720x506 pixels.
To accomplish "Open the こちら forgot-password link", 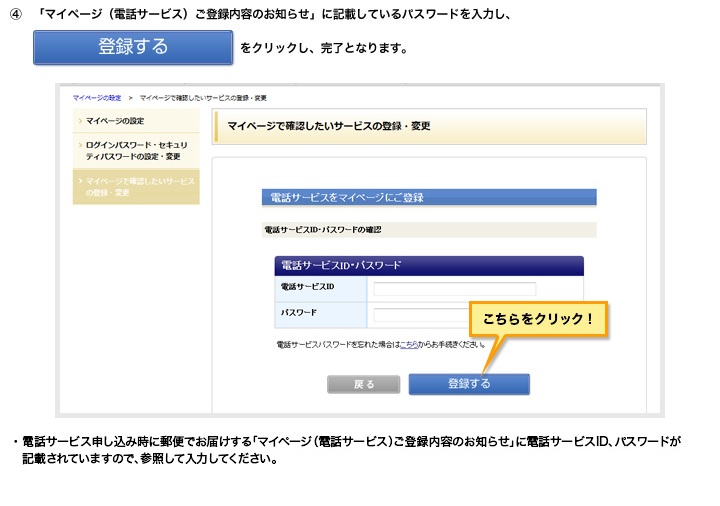I will click(408, 344).
